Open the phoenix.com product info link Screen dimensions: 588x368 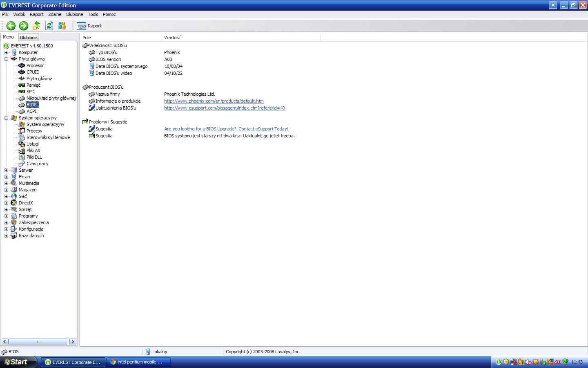(214, 101)
